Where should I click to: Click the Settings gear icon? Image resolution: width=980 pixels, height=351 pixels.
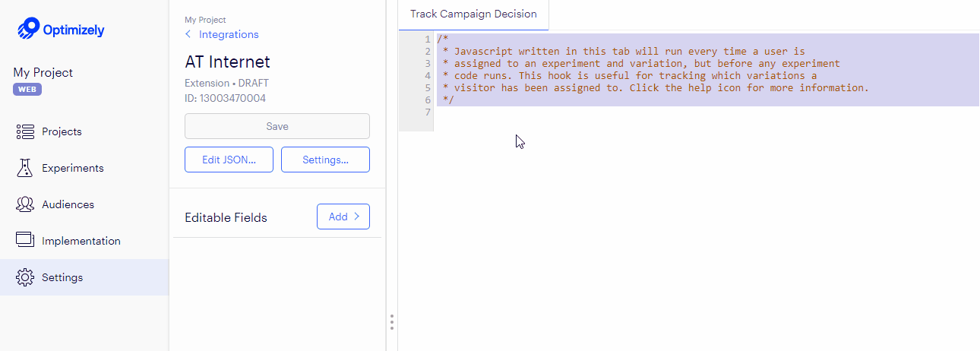point(25,277)
